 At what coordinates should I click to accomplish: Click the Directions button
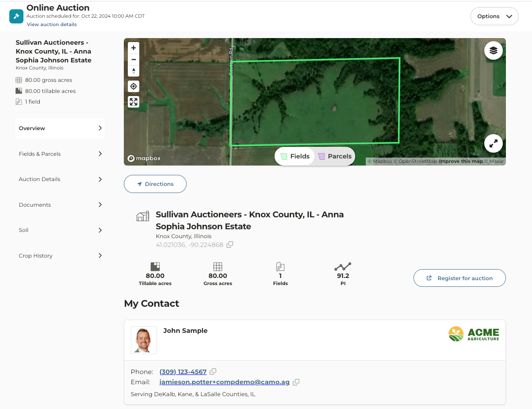pyautogui.click(x=155, y=184)
